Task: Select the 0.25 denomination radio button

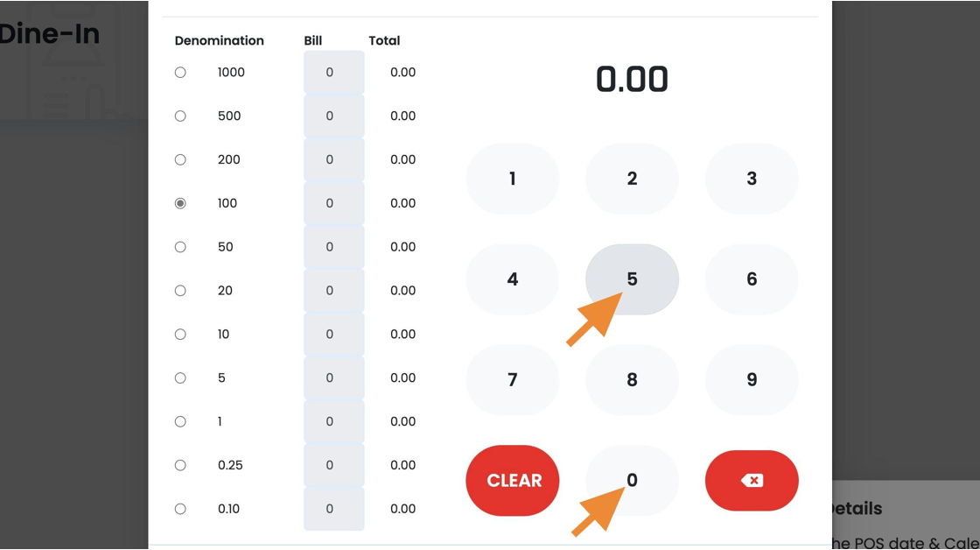Action: point(180,466)
